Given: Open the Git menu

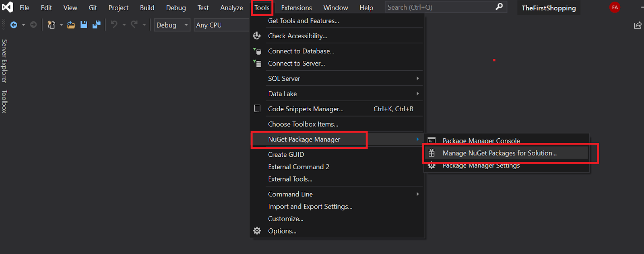Looking at the screenshot, I should point(93,8).
